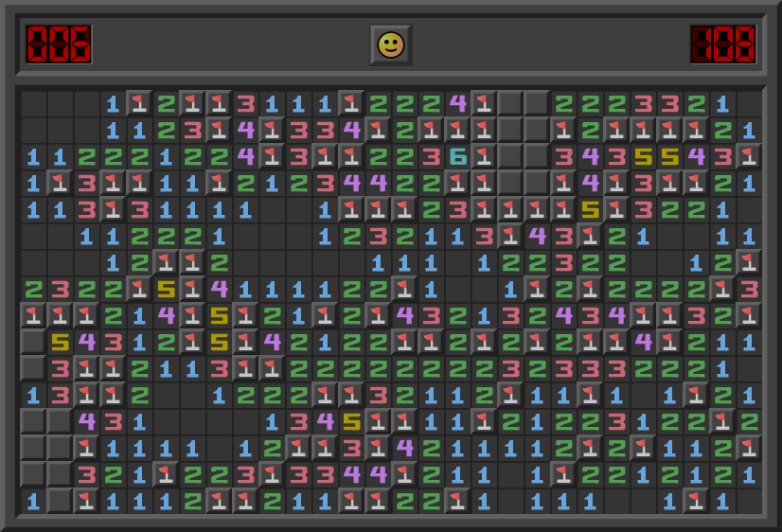Select left tile of the side-by-side yellow 5s

pyautogui.click(x=644, y=156)
